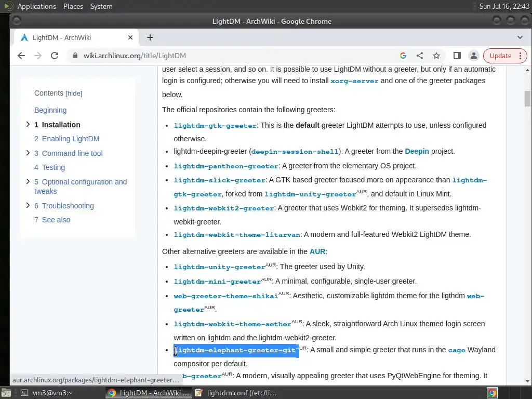Open the lightdm-slick-greeter link

coord(220,180)
